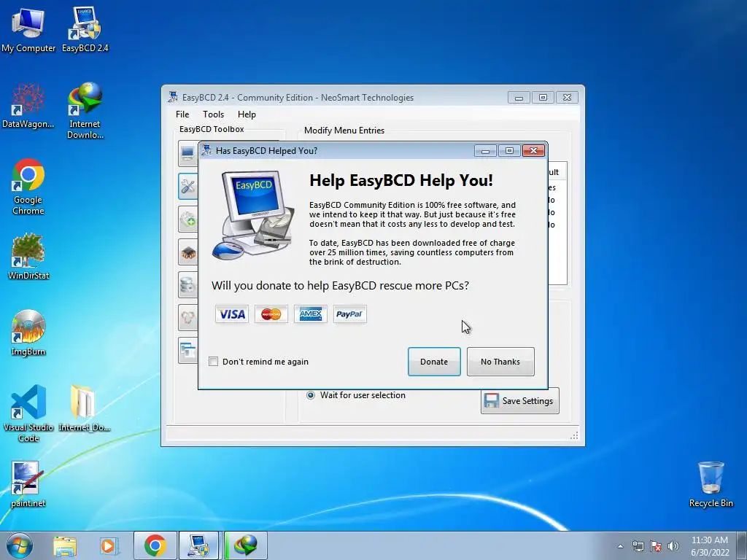Select Internet Download Manager desktop shortcut
The height and width of the screenshot is (560, 747).
(x=85, y=111)
